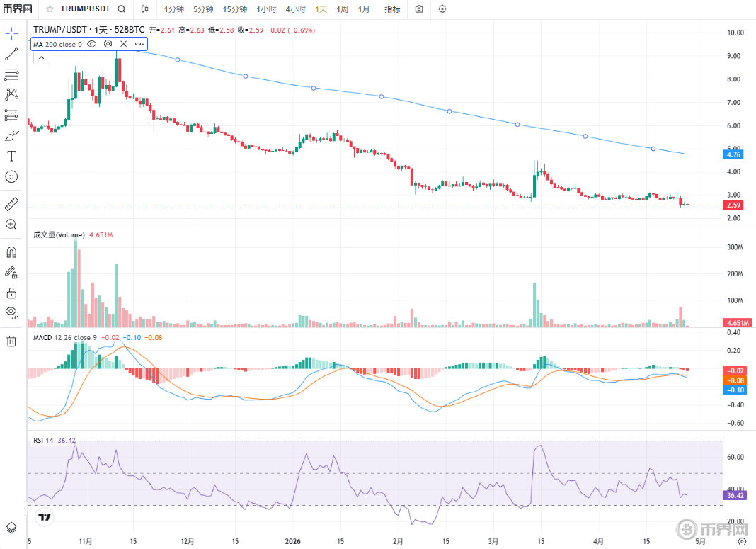
Task: Remove the MA 200 indicator
Action: [123, 44]
